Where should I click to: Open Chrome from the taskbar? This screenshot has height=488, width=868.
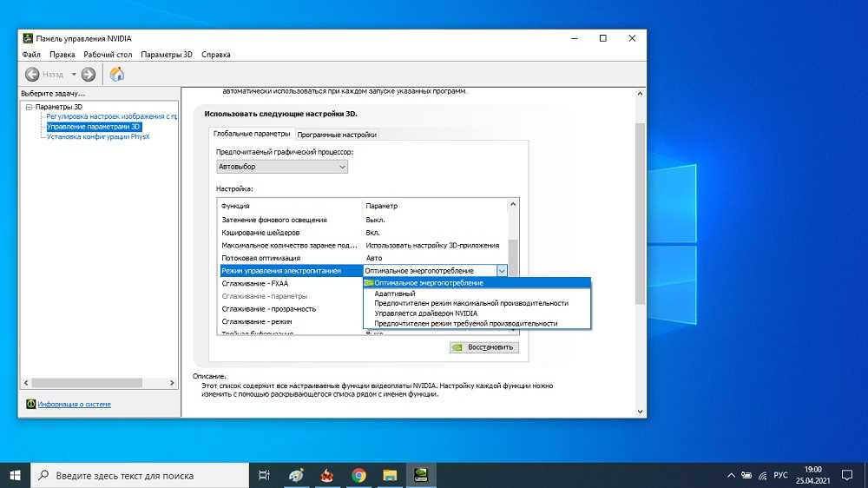pos(358,475)
